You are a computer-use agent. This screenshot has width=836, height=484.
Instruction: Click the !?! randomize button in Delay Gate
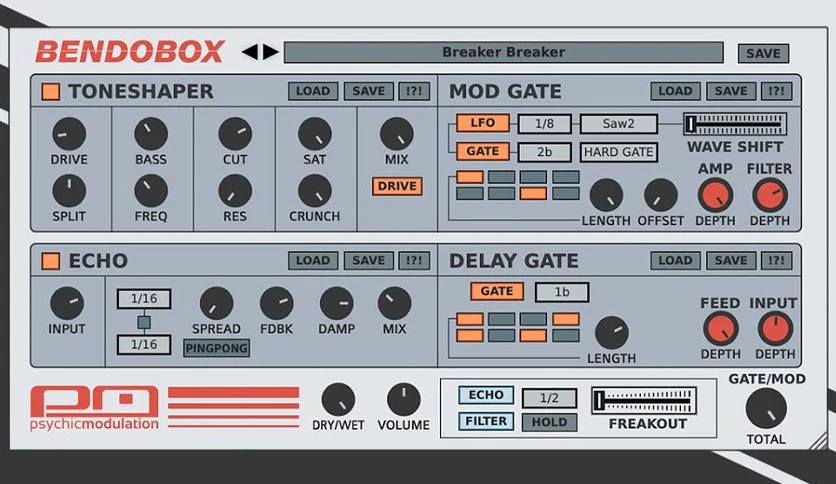click(776, 261)
